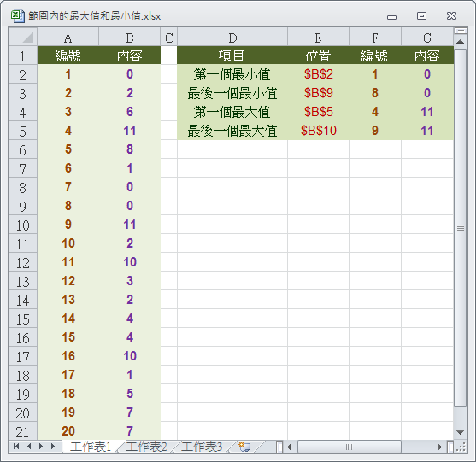
Task: Click cell D1 labeled 項目
Action: click(232, 56)
